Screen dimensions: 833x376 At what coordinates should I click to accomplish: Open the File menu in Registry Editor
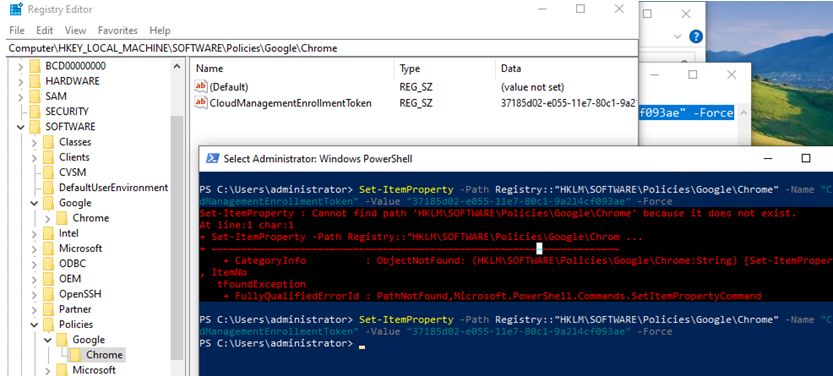tap(17, 30)
